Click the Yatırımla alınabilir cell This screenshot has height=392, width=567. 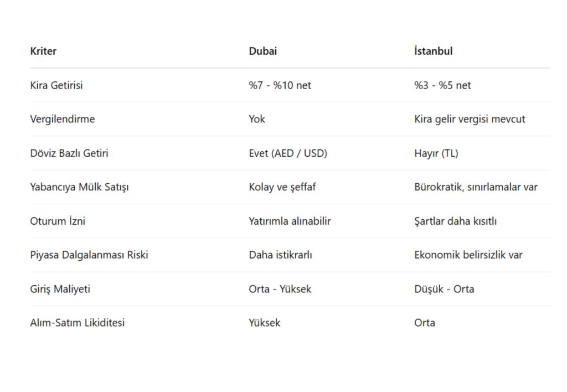click(x=290, y=221)
